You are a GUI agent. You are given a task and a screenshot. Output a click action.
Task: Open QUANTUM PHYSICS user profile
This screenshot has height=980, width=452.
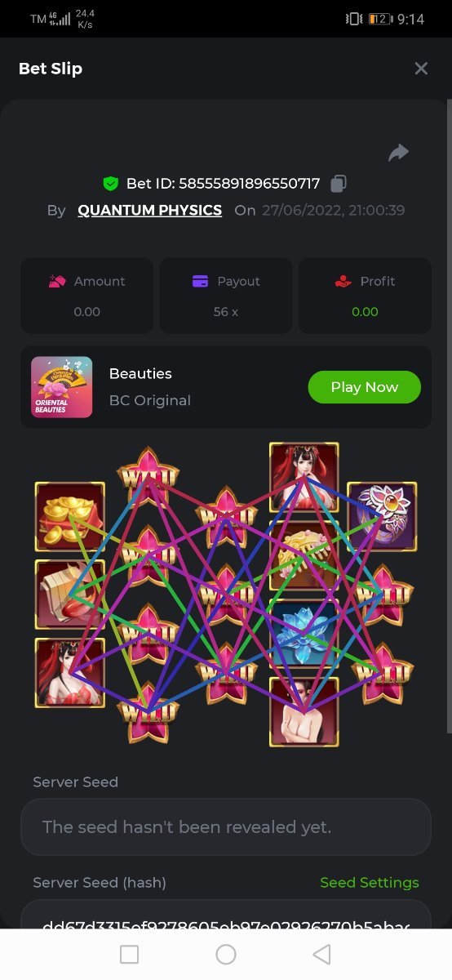[x=150, y=211]
